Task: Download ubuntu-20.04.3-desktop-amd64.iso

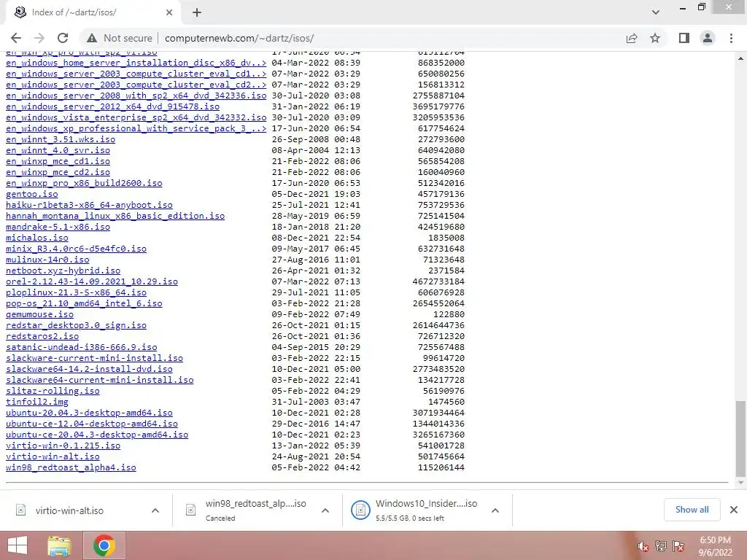Action: (x=89, y=413)
